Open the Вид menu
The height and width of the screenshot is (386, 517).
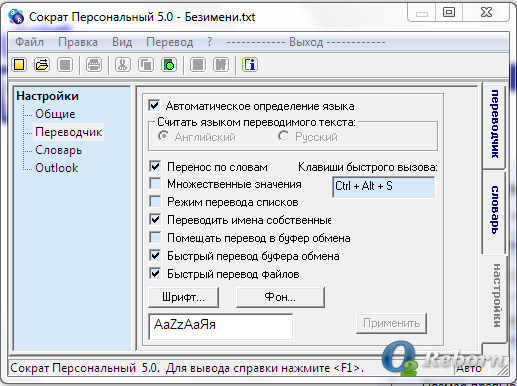tap(122, 42)
